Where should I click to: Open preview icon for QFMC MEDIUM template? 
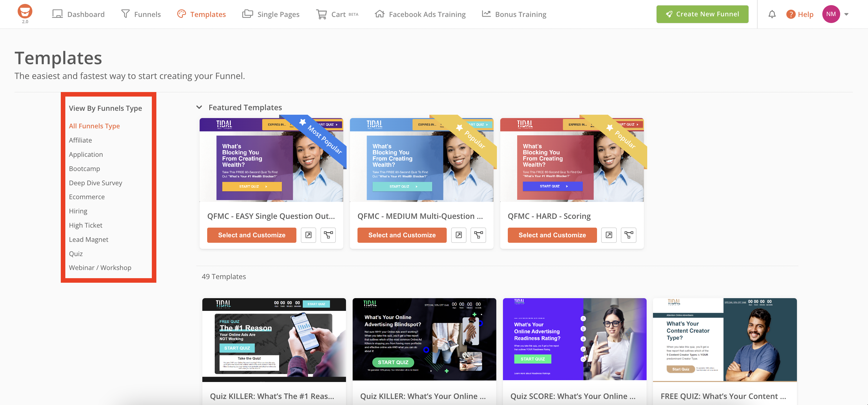point(458,235)
